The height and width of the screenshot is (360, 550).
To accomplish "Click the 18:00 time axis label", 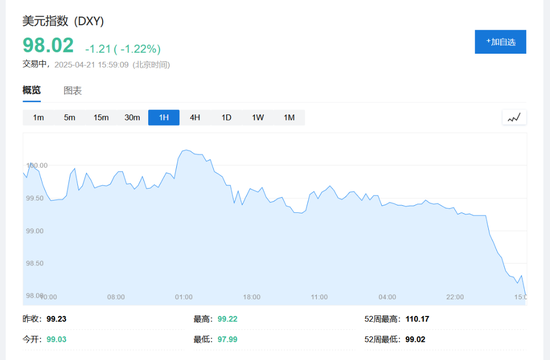I will point(251,297).
